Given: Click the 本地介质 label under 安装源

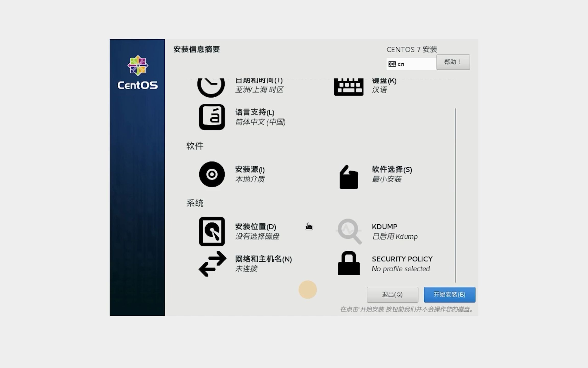Looking at the screenshot, I should 250,179.
